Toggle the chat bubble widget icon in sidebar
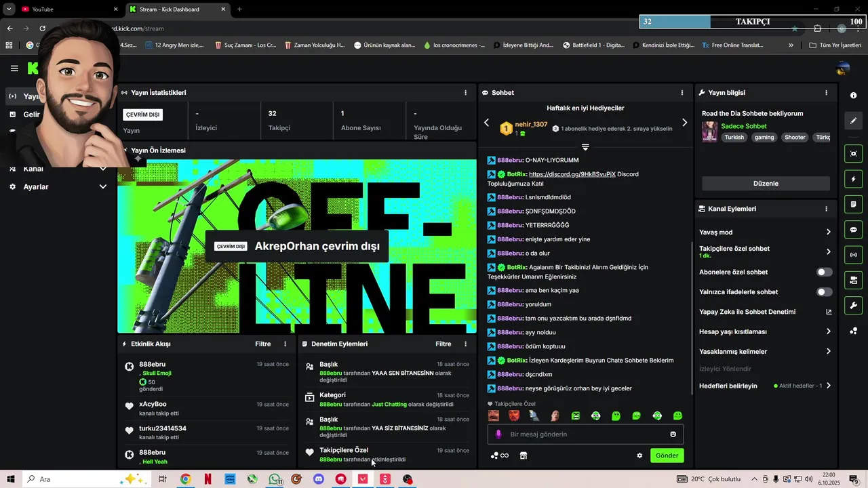 pos(854,230)
